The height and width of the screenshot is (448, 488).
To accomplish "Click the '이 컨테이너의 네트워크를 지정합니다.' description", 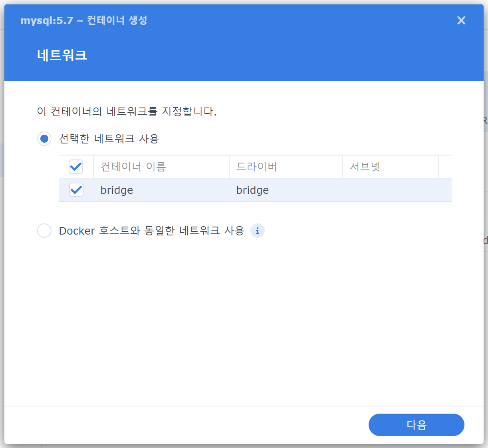I will coord(127,112).
